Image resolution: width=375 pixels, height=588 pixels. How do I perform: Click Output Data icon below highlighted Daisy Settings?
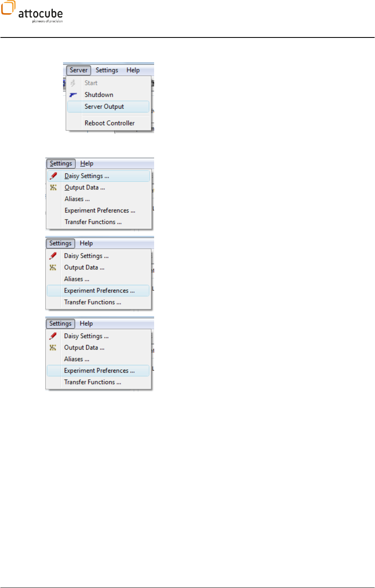pos(53,187)
